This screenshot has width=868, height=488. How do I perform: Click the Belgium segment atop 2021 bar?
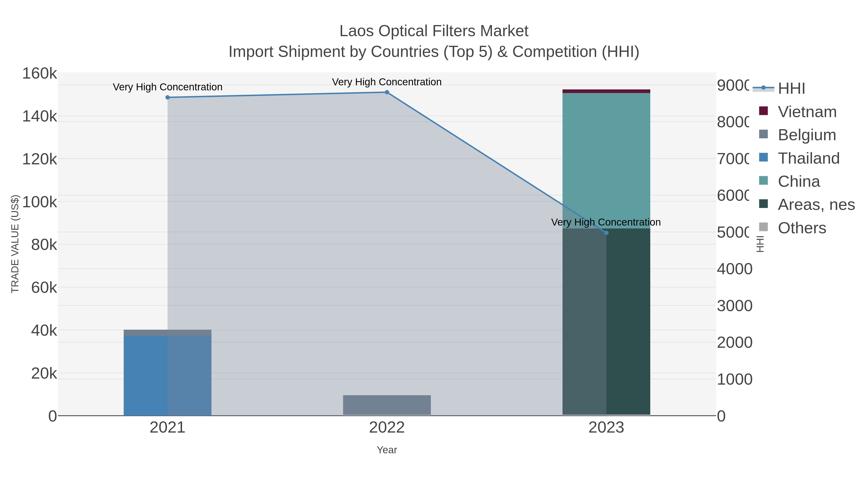tap(168, 333)
